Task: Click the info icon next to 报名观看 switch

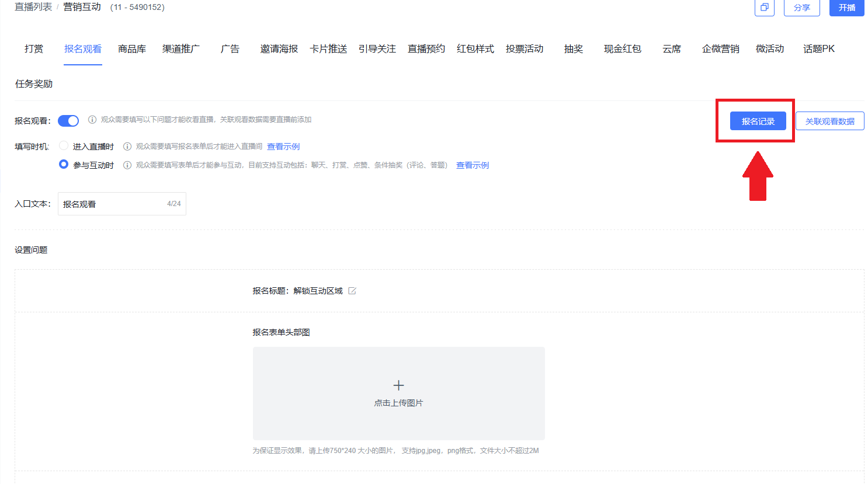Action: coord(92,120)
